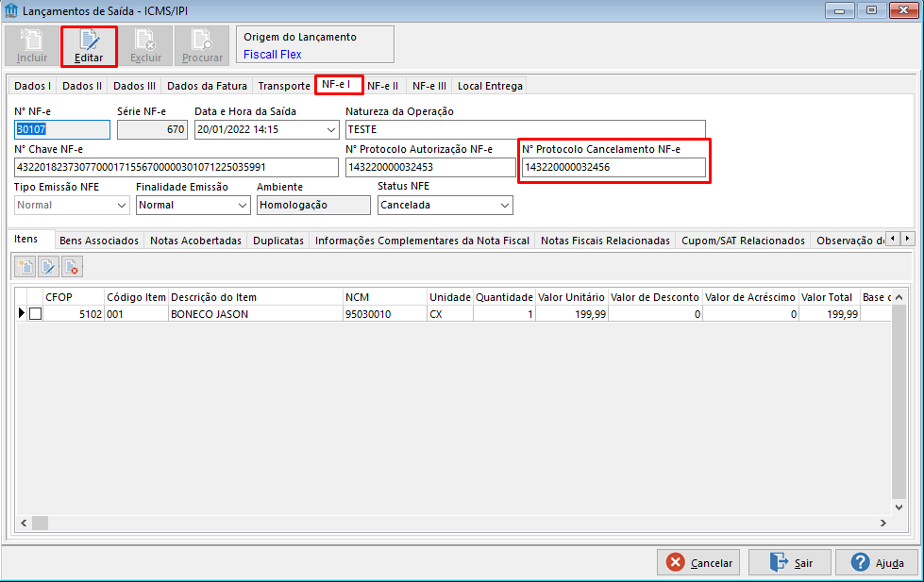Switch to the NF-e II tab
This screenshot has height=582, width=924.
pyautogui.click(x=383, y=86)
